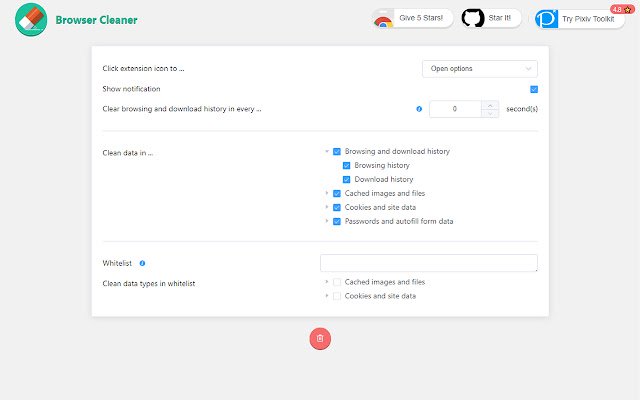Screen dimensions: 640x400
Task: Select the Browsing history tree label
Action: [382, 165]
